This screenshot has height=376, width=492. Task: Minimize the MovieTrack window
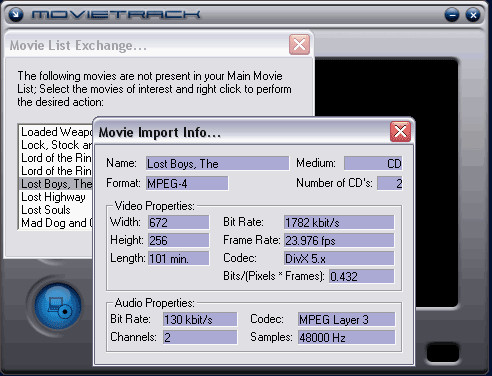[x=452, y=15]
